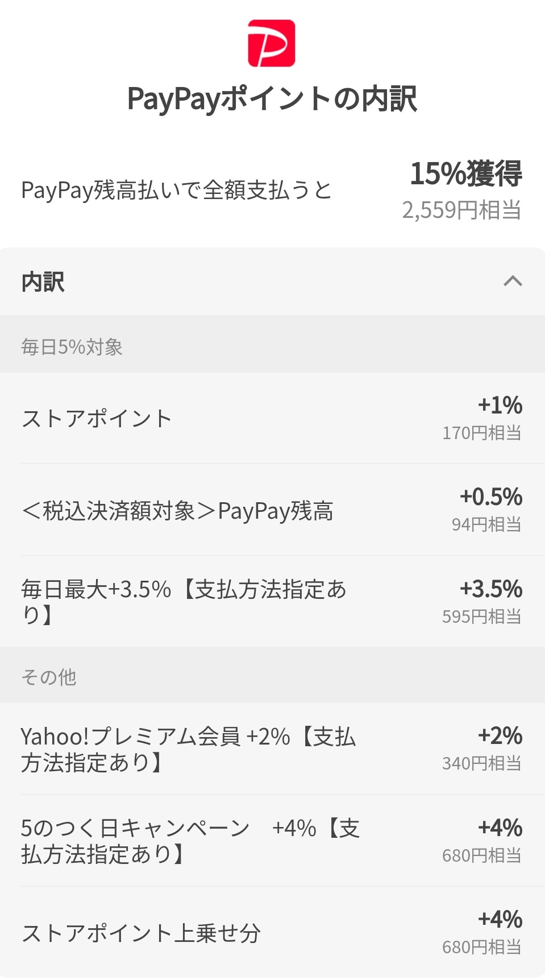Tap the 5のつく日 680円相当 value
Screen dimensions: 545x980
(482, 855)
